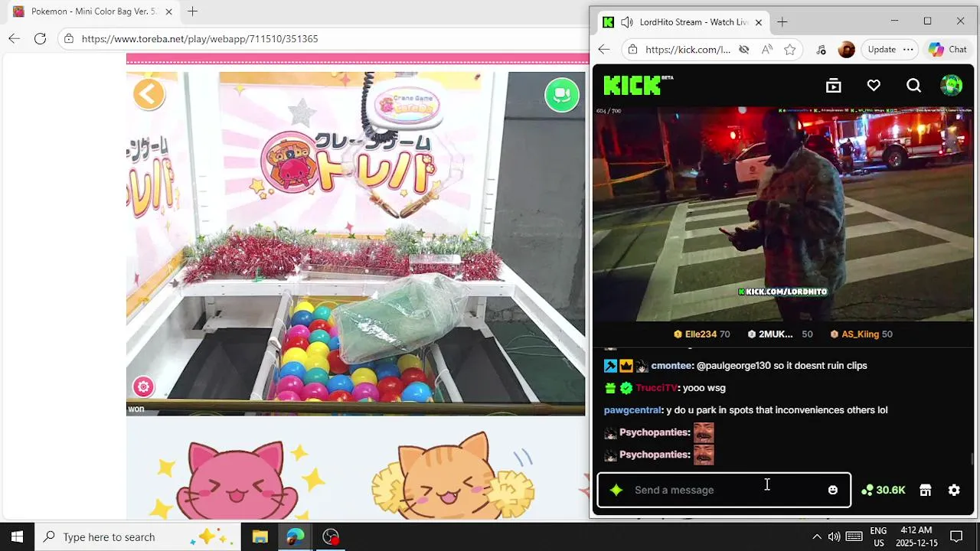Select the LordHito Stream tab

coord(683,22)
